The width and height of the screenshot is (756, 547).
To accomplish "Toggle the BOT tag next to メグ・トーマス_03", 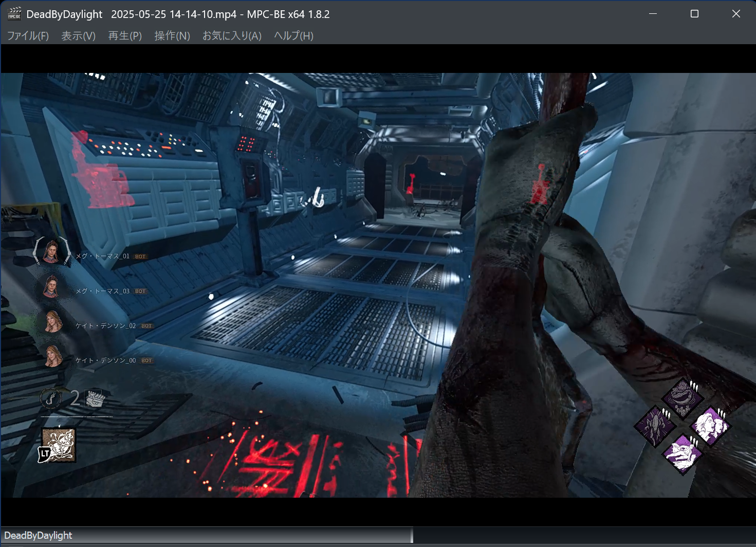I will (x=139, y=290).
